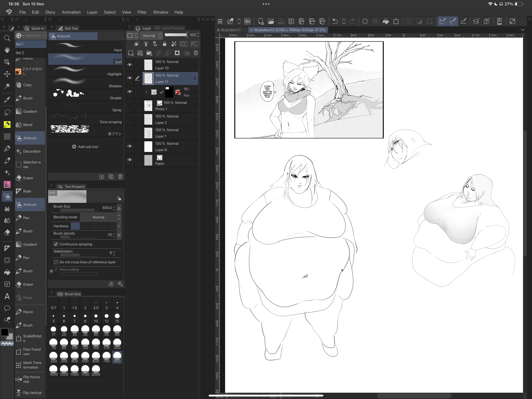Select the Lasso selection tool
This screenshot has width=532, height=399.
(7, 112)
